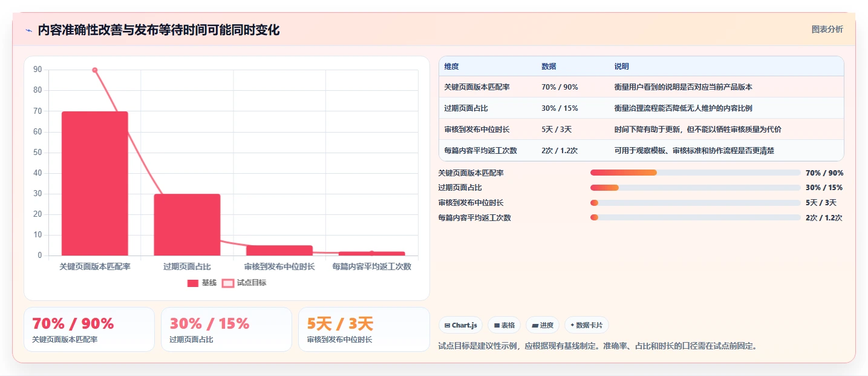Click the 表格 tag icon
Screen dimensions: 868x376
[497, 326]
